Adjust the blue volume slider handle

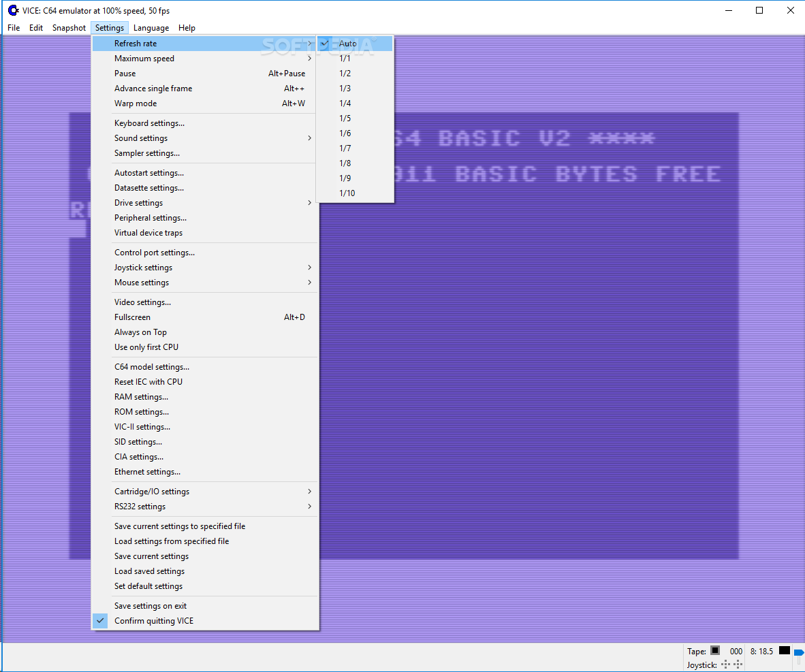click(x=799, y=653)
